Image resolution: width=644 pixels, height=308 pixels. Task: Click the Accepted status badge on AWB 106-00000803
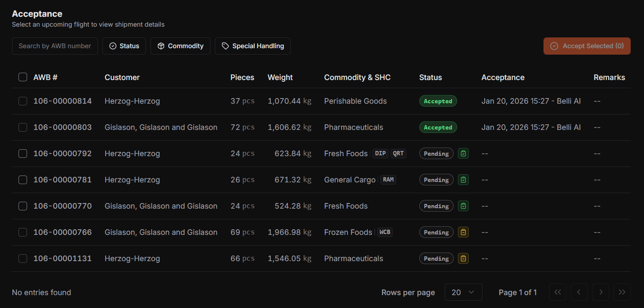point(438,127)
